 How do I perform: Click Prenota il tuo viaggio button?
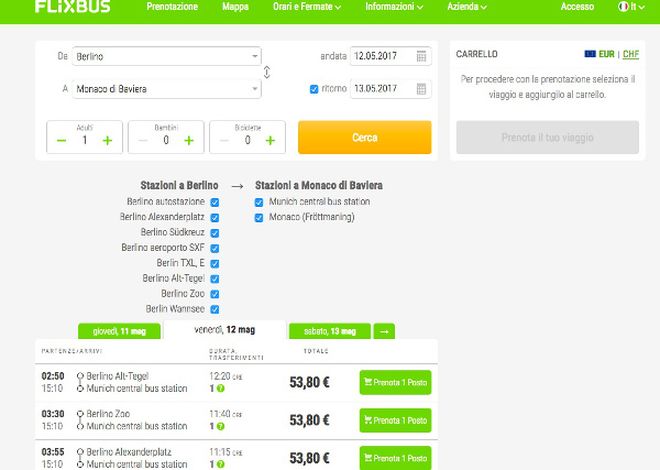click(547, 137)
